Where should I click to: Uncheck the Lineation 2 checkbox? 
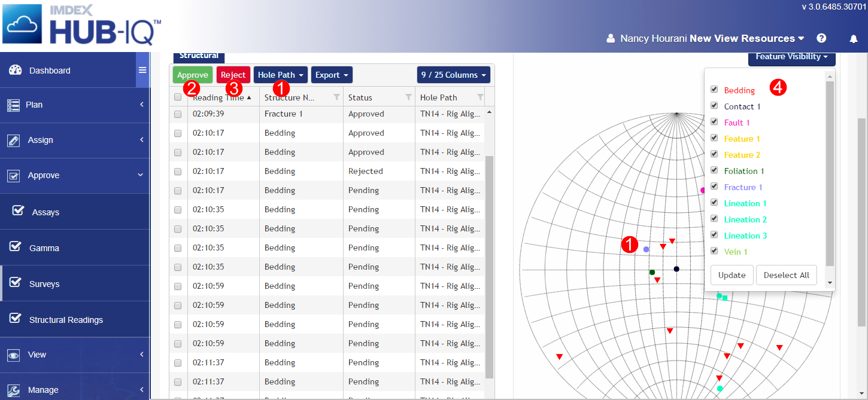[714, 219]
